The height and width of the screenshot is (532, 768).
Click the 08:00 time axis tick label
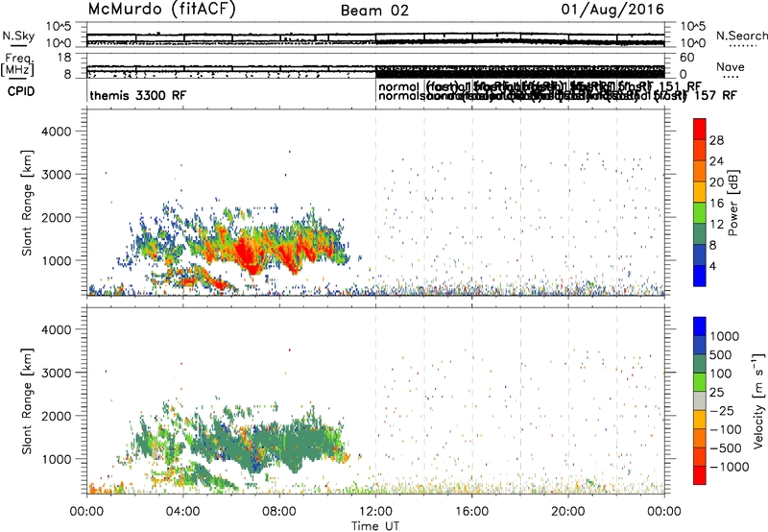coord(279,512)
